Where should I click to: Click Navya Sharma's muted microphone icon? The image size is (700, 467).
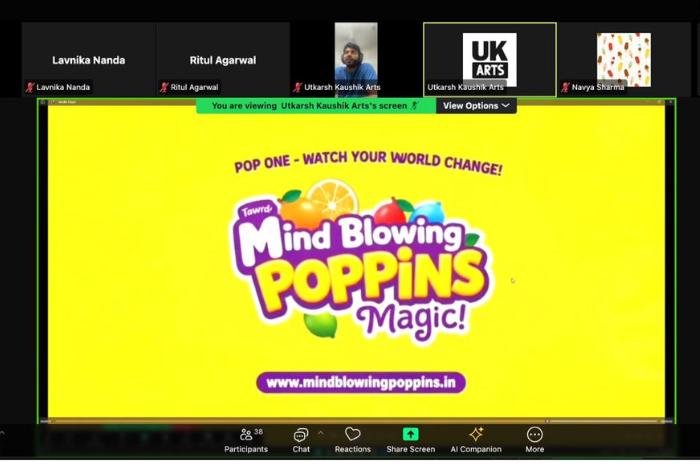pyautogui.click(x=566, y=87)
